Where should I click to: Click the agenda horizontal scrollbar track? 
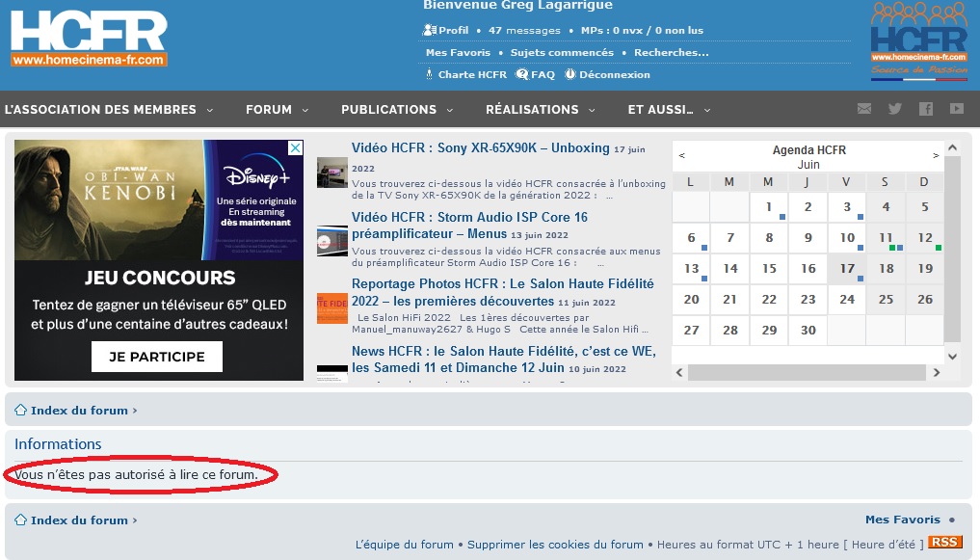[x=807, y=372]
